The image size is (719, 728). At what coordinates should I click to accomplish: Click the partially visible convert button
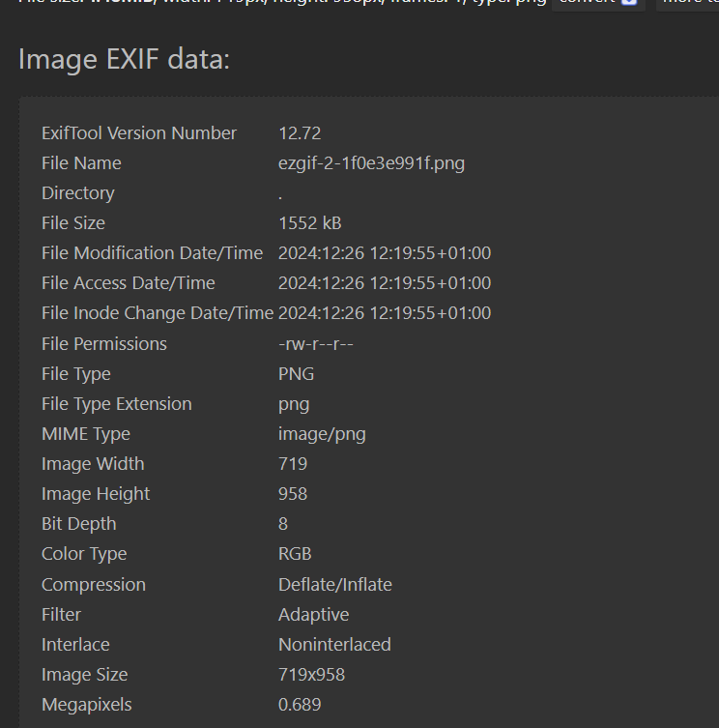(x=599, y=3)
